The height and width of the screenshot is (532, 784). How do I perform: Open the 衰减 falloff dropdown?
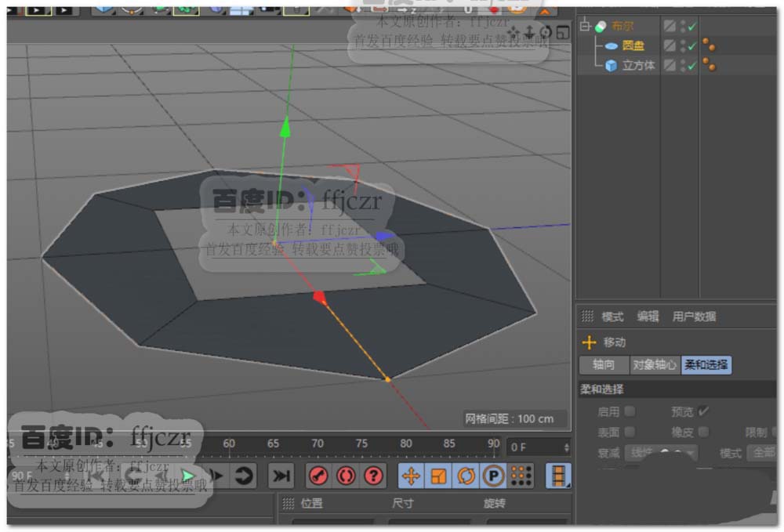click(662, 453)
